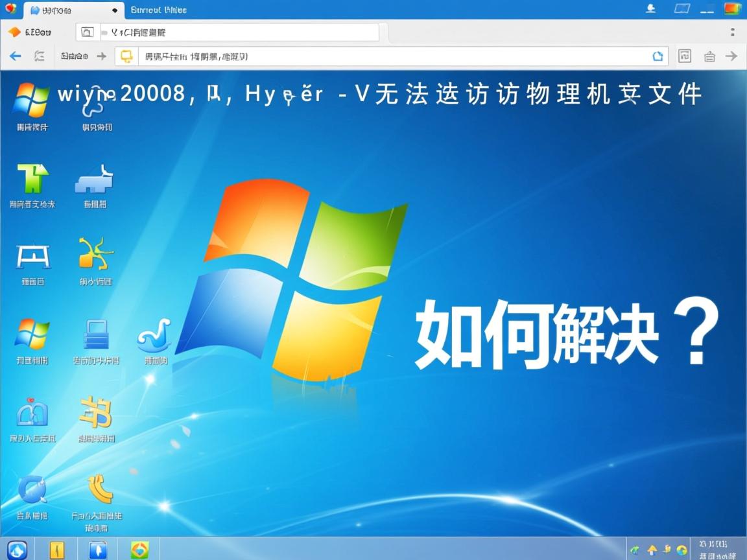Click the gray arrow after the printer-like icon

point(731,56)
